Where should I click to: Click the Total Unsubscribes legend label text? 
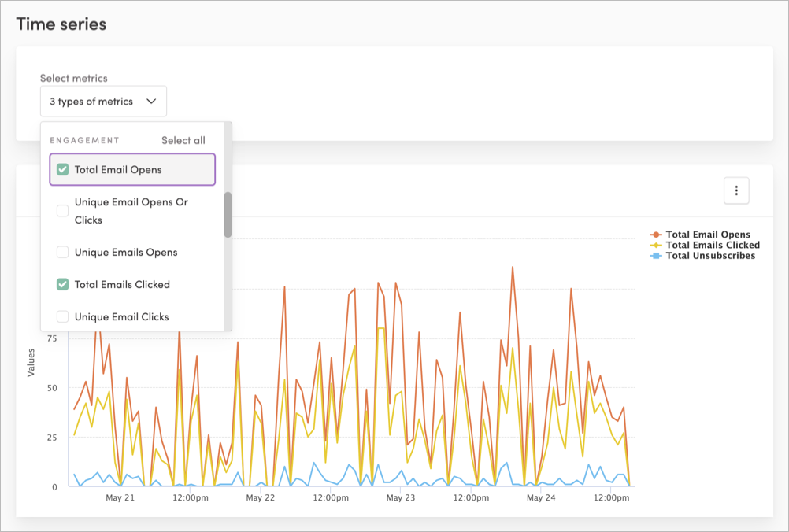pyautogui.click(x=713, y=256)
